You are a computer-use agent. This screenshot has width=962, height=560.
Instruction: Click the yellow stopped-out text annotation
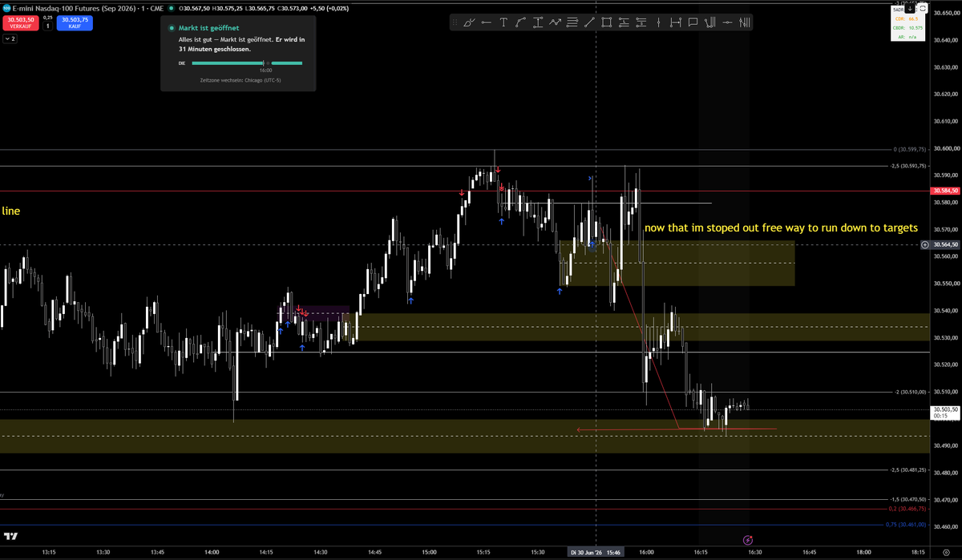click(781, 228)
